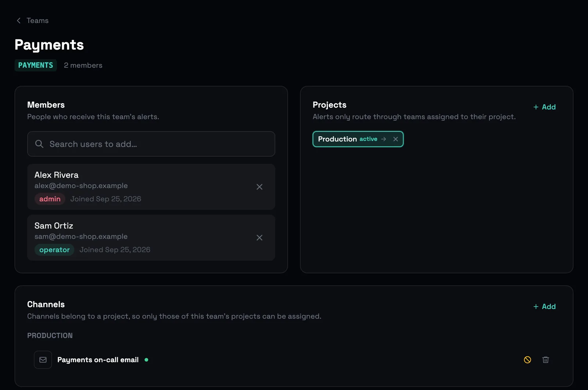Image resolution: width=588 pixels, height=390 pixels.
Task: Remove Alex Rivera from the team
Action: coord(259,187)
